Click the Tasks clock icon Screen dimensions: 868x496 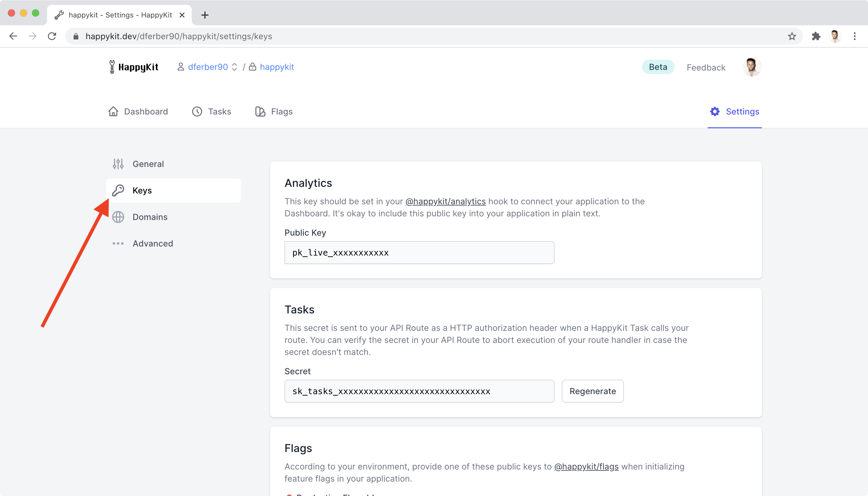[x=197, y=111]
